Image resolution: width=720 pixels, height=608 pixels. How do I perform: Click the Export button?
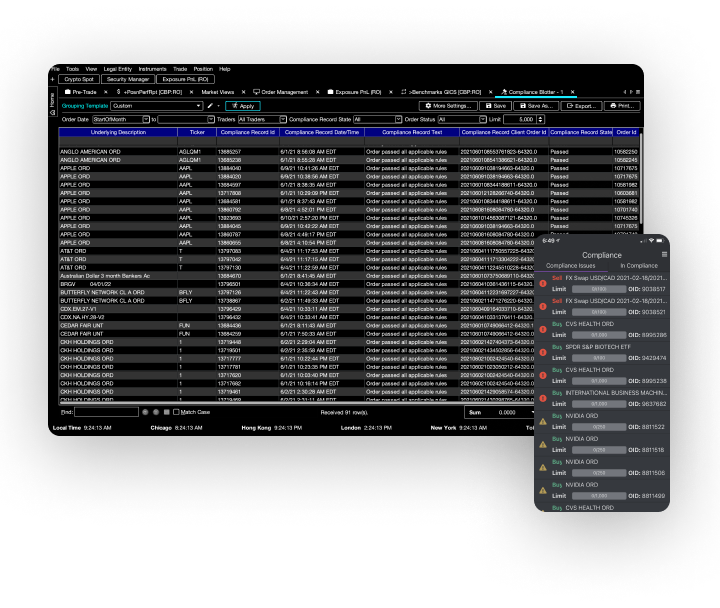(x=585, y=105)
